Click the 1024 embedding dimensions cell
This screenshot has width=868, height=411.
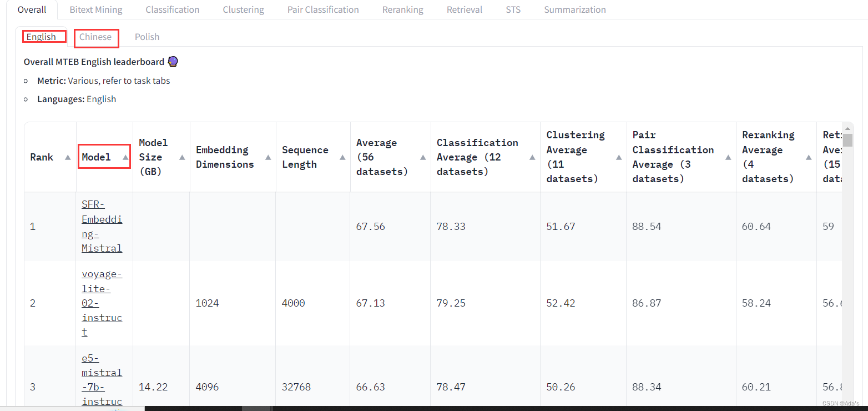(207, 303)
